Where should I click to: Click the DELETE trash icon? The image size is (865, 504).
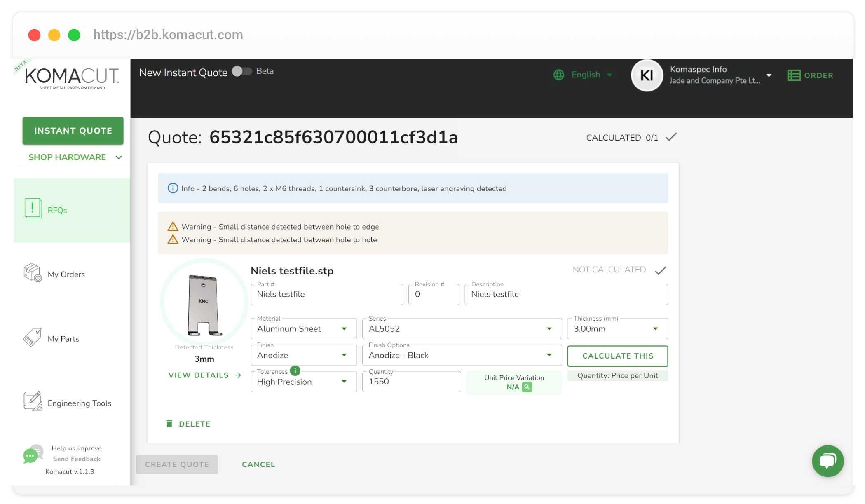(169, 424)
